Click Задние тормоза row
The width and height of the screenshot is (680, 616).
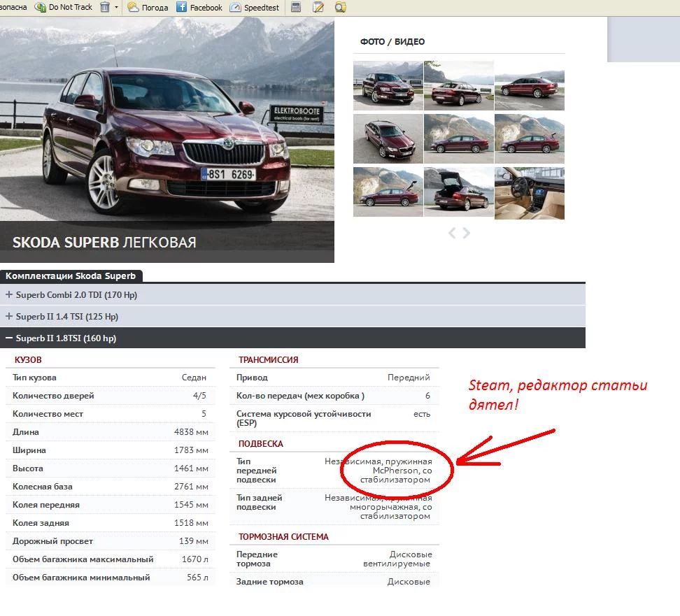tap(334, 582)
